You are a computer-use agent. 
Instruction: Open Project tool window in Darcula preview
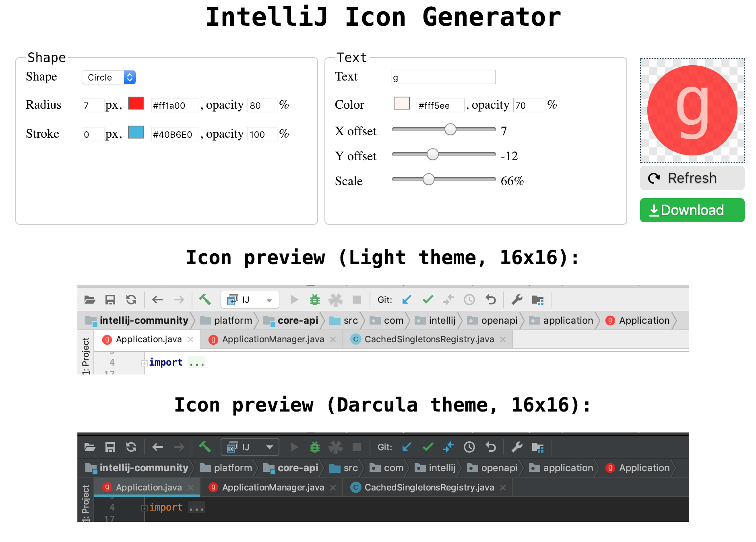coord(85,503)
